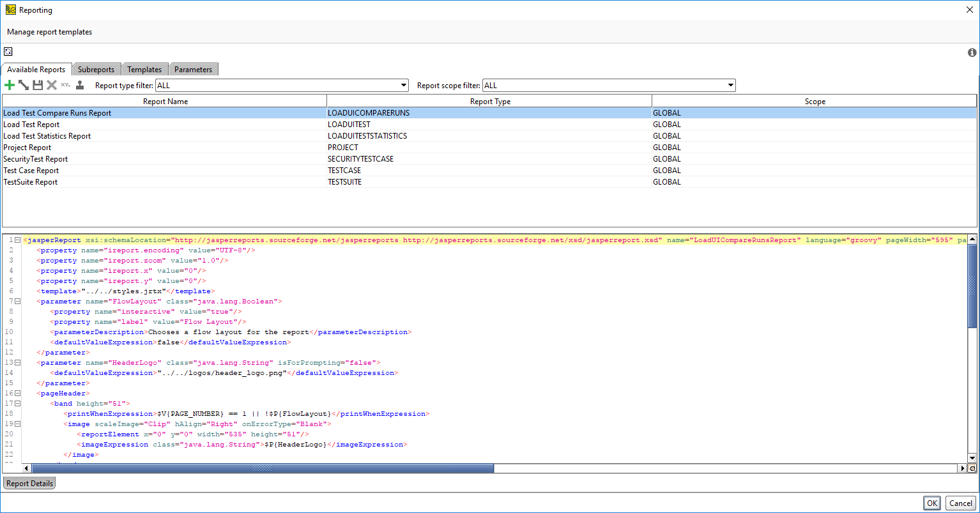Image resolution: width=980 pixels, height=513 pixels.
Task: Collapse the pageHeader element on line 16
Action: click(x=17, y=393)
